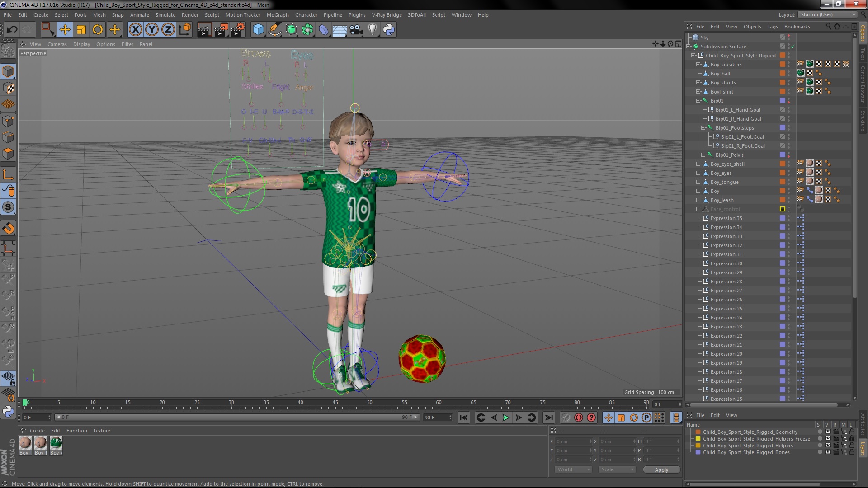The height and width of the screenshot is (488, 868).
Task: Expand Boy_sneakers in object tree
Action: tap(698, 65)
